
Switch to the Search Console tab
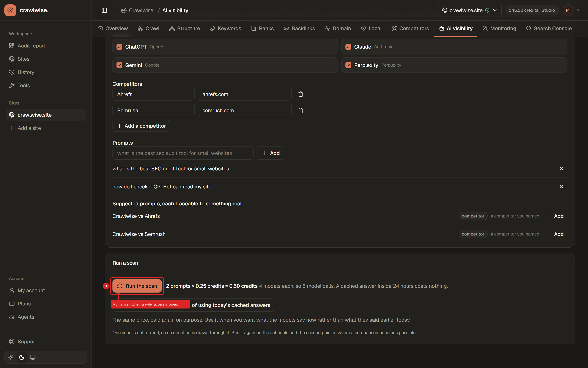click(x=549, y=29)
